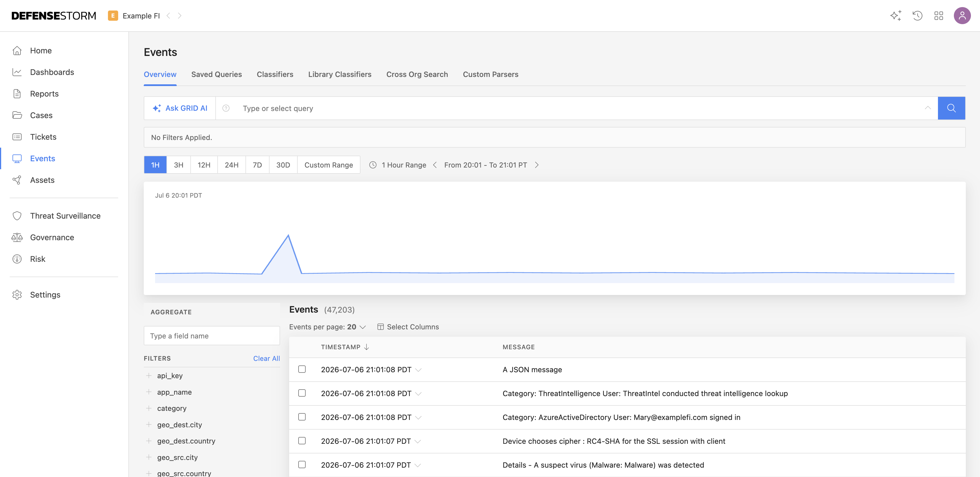Check the 'A JSON message' event row
980x477 pixels.
(302, 369)
